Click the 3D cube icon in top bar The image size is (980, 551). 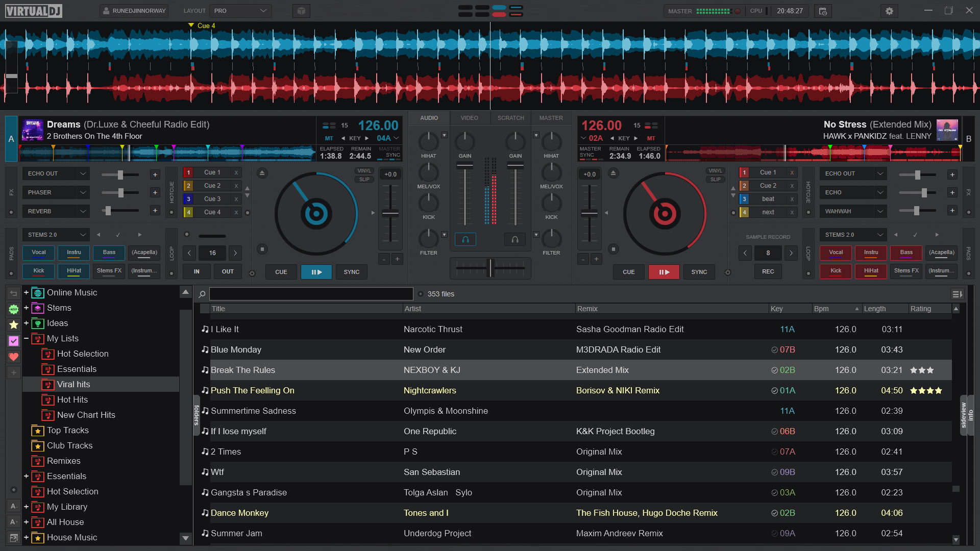pyautogui.click(x=301, y=11)
